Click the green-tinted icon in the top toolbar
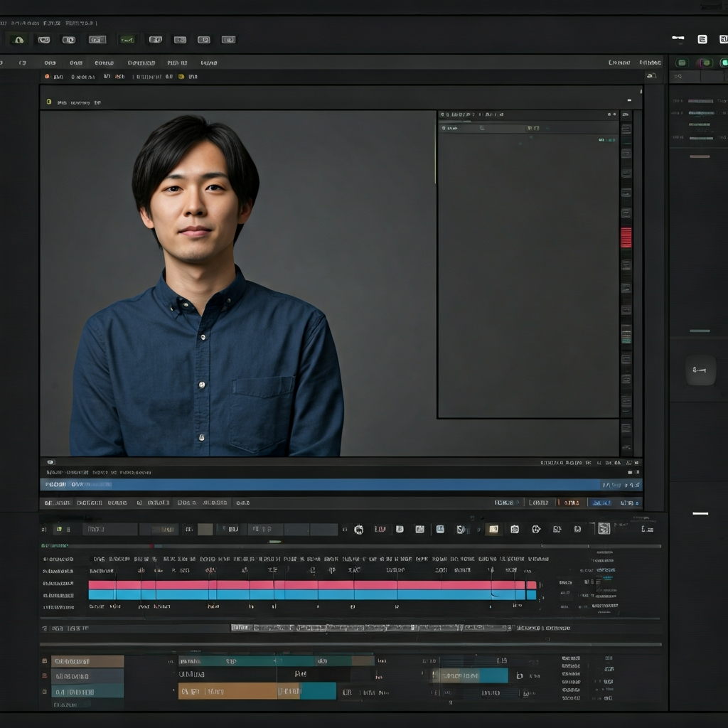Image resolution: width=728 pixels, height=728 pixels. tap(127, 40)
